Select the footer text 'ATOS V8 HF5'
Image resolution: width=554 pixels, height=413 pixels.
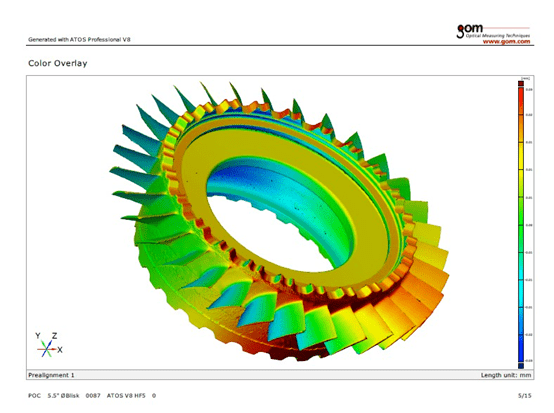[x=126, y=396]
